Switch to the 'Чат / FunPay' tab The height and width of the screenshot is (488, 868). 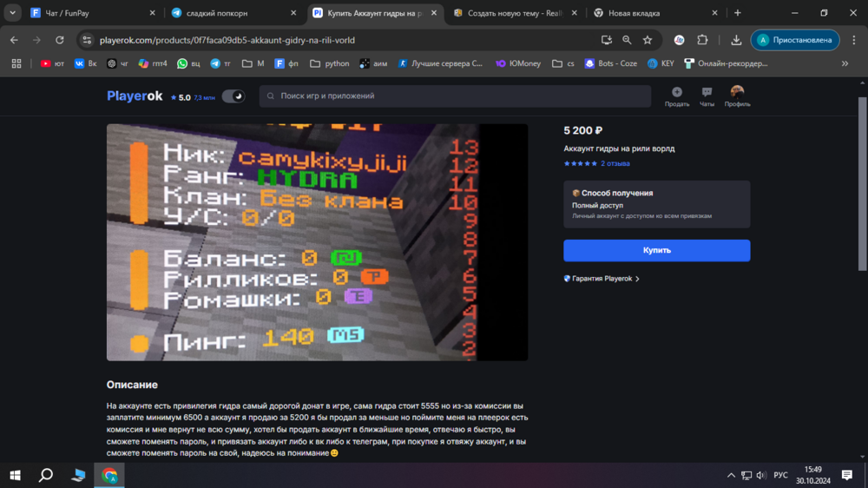coord(91,13)
